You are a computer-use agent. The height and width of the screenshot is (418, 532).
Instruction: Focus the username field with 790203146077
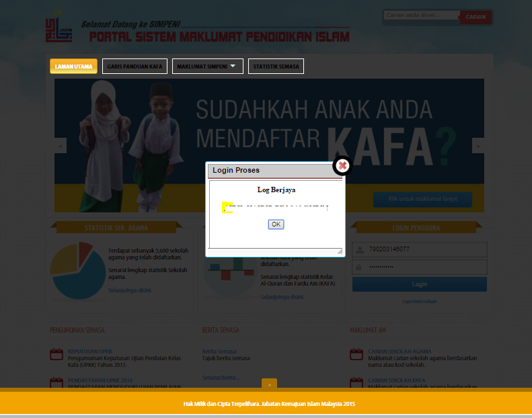(420, 249)
